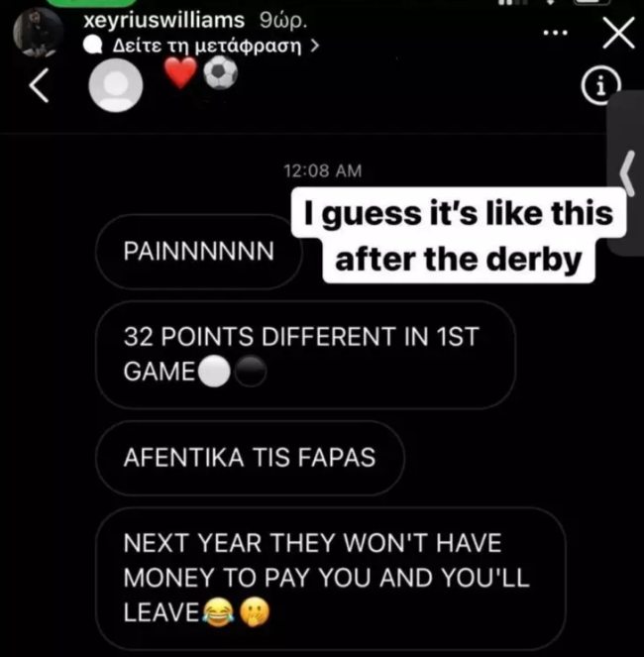The width and height of the screenshot is (644, 657).
Task: Go back using the left arrow
Action: pos(39,85)
